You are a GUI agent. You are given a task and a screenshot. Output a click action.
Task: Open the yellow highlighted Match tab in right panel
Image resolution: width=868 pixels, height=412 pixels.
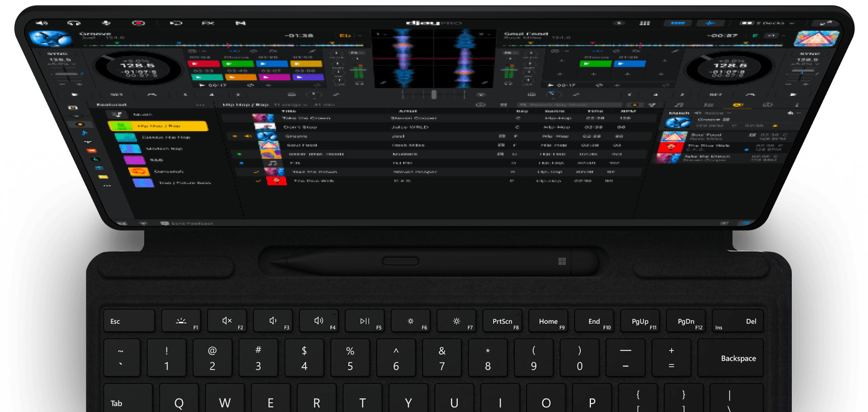pos(738,105)
